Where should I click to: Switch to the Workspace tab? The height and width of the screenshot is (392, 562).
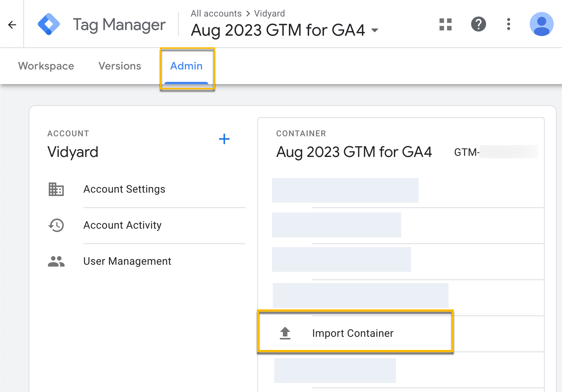click(x=46, y=66)
